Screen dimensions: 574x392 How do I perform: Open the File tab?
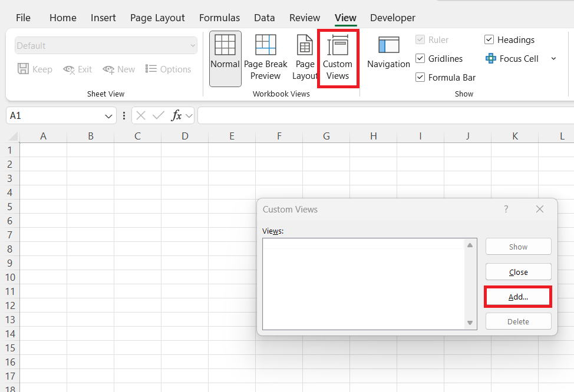click(x=23, y=18)
